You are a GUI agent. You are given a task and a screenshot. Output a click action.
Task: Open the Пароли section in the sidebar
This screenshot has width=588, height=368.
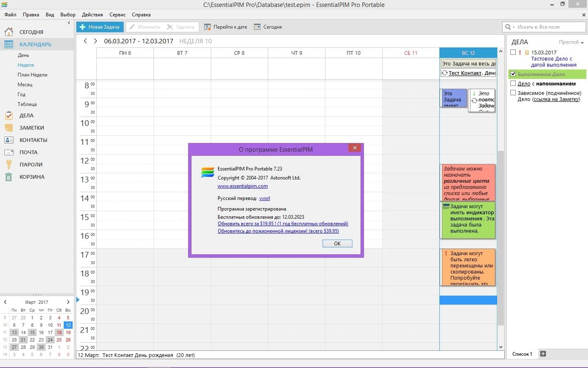coord(31,164)
